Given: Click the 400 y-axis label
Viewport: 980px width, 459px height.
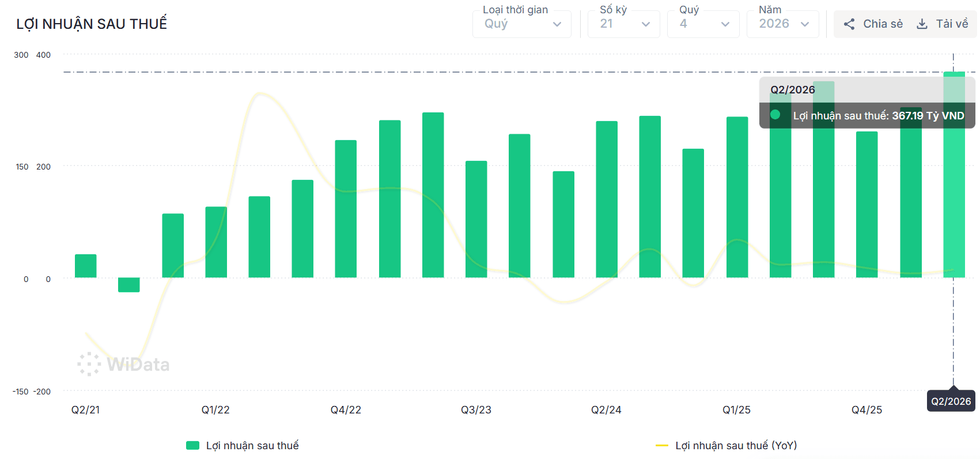Looking at the screenshot, I should point(43,55).
